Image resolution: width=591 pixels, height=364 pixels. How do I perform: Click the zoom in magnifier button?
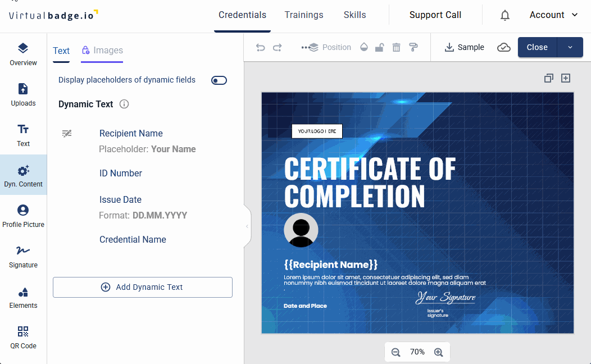[x=439, y=352]
